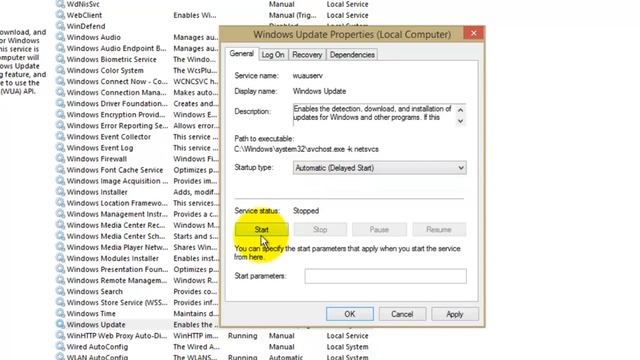
Task: Click the Windows Presentation Foundation icon
Action: pyautogui.click(x=60, y=269)
